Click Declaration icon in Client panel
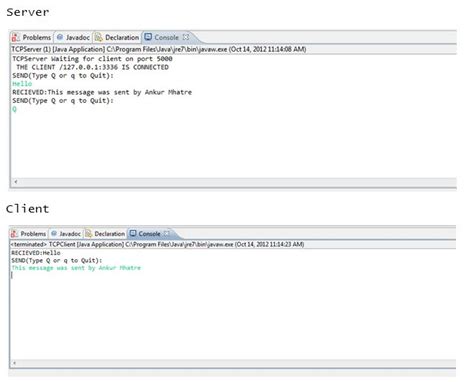The image size is (474, 382). (88, 234)
